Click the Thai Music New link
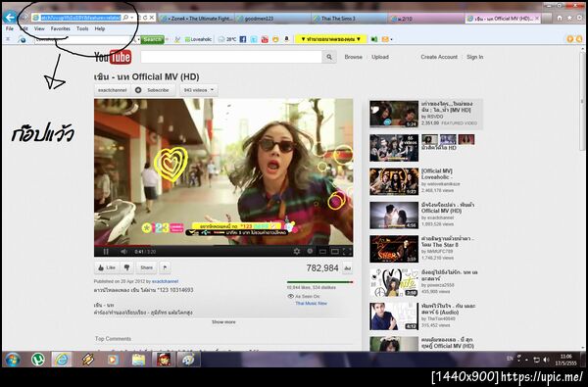The image size is (588, 387). (x=311, y=303)
